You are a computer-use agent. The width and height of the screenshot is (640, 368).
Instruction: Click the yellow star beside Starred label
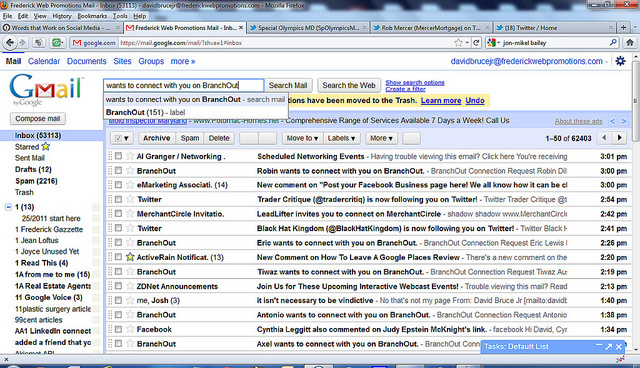(45, 146)
